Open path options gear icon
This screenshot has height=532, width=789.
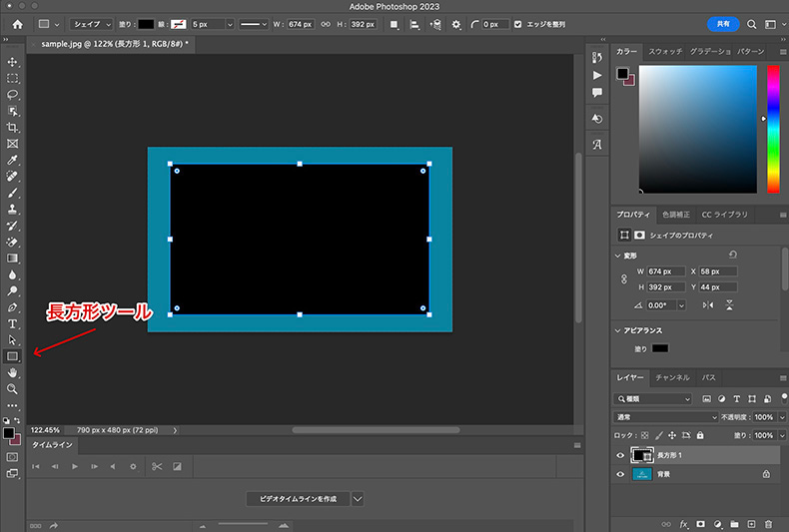pyautogui.click(x=456, y=23)
